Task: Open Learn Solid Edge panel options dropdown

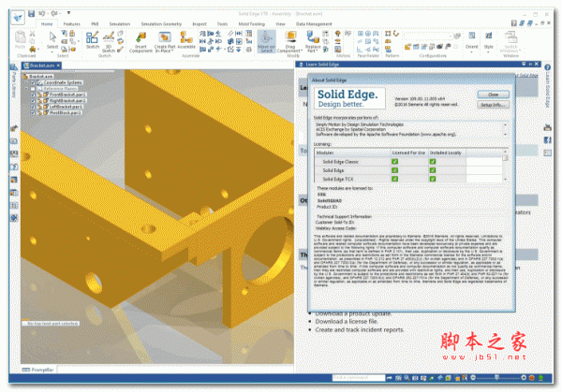Action: click(x=524, y=64)
